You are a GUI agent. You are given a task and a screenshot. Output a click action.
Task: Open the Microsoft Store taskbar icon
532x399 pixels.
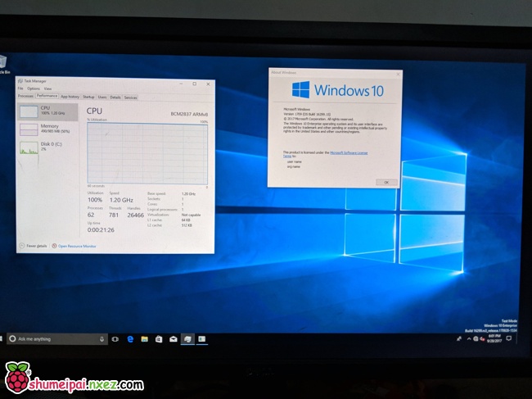[x=159, y=339]
